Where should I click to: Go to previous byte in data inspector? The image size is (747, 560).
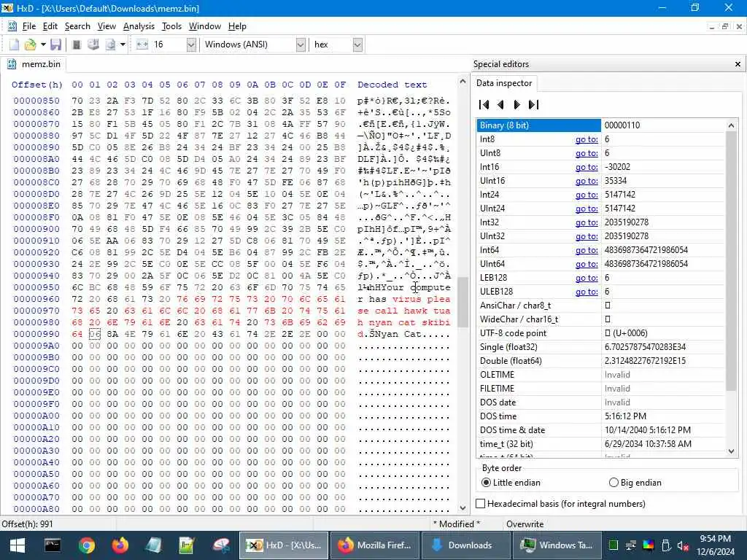pos(500,105)
